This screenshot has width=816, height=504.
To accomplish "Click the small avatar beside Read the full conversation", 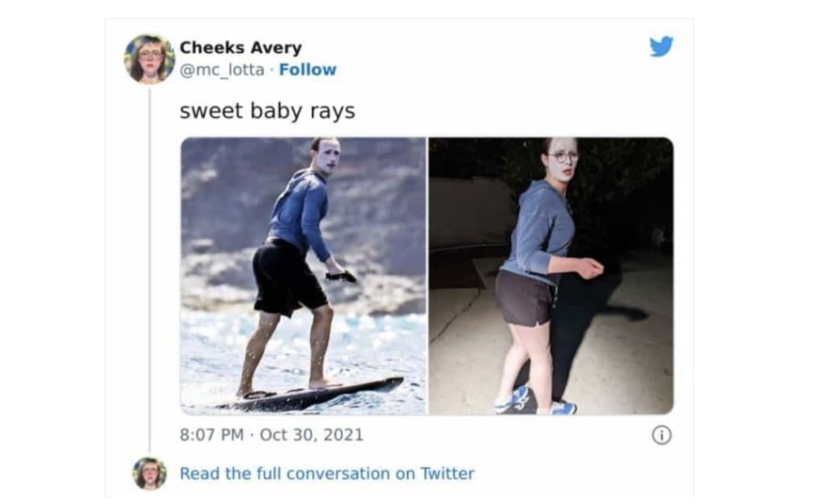I will pyautogui.click(x=150, y=473).
